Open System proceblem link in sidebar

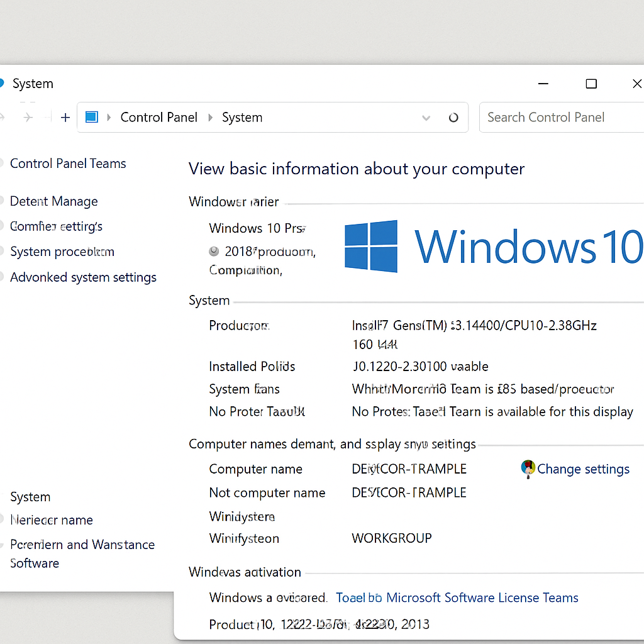[62, 252]
